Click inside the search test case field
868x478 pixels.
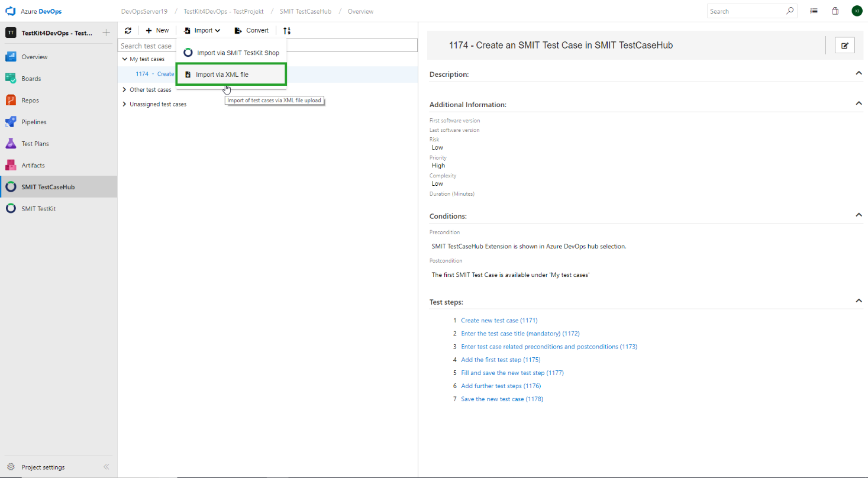click(146, 45)
